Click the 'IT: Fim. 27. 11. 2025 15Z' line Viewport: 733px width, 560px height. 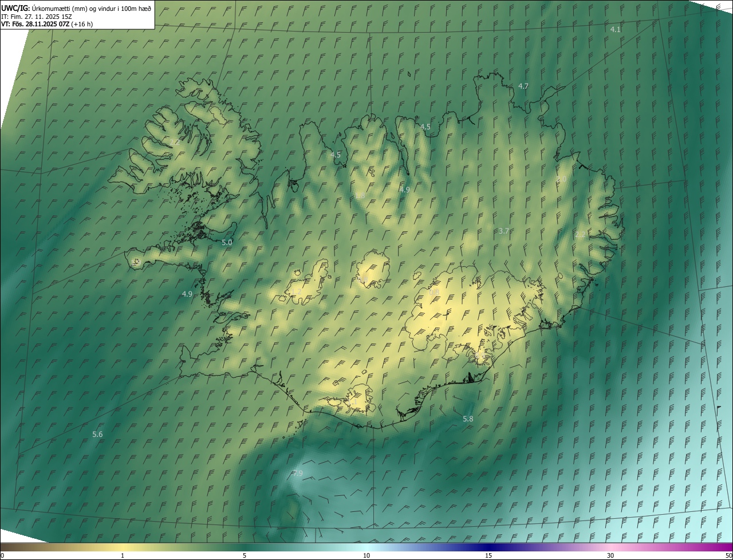pos(36,17)
